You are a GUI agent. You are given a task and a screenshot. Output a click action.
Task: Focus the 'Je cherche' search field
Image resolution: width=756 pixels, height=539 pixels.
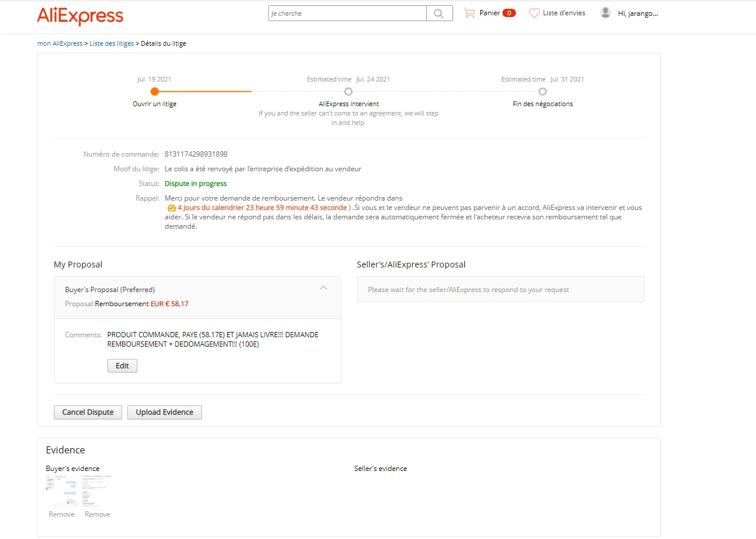(347, 13)
